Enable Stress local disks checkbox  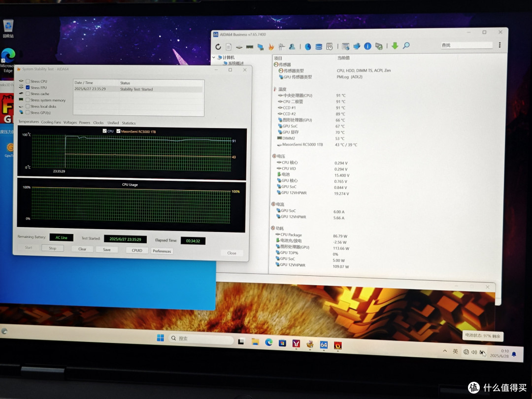pyautogui.click(x=28, y=106)
